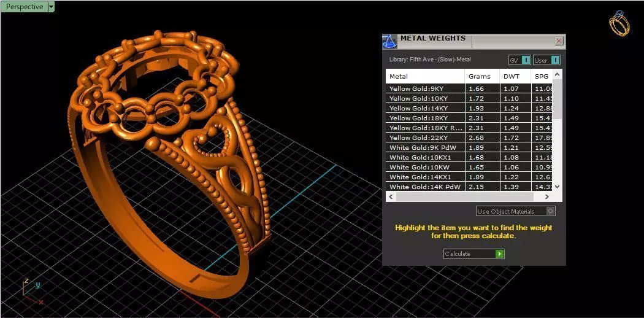Click the 1.72 DWT value for 22KY
The image size is (644, 318).
[512, 138]
